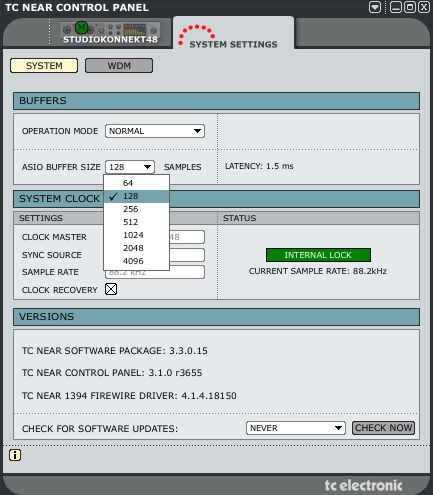The height and width of the screenshot is (495, 433).
Task: Click the Latency: 1.5 ms readout
Action: 259,166
